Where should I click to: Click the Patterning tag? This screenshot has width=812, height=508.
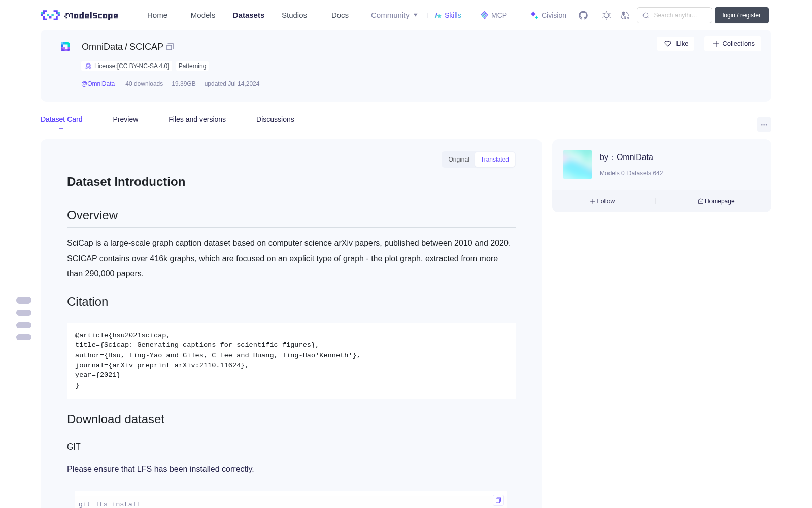tap(192, 66)
